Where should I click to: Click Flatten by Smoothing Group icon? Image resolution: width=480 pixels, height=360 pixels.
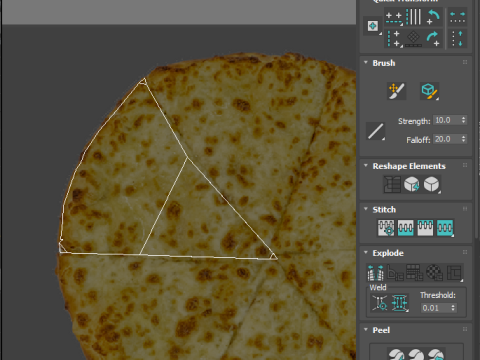click(415, 272)
